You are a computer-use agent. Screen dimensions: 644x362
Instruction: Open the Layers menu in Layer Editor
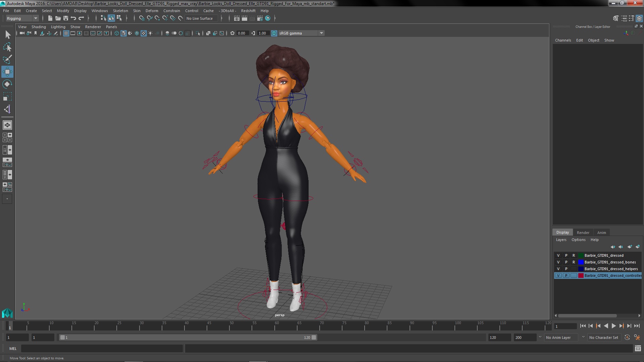561,240
